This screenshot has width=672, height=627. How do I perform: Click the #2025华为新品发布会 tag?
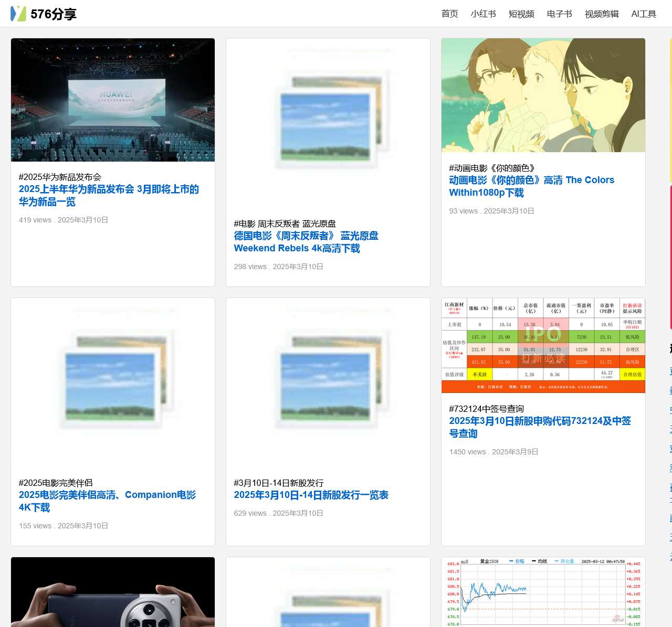pyautogui.click(x=60, y=177)
